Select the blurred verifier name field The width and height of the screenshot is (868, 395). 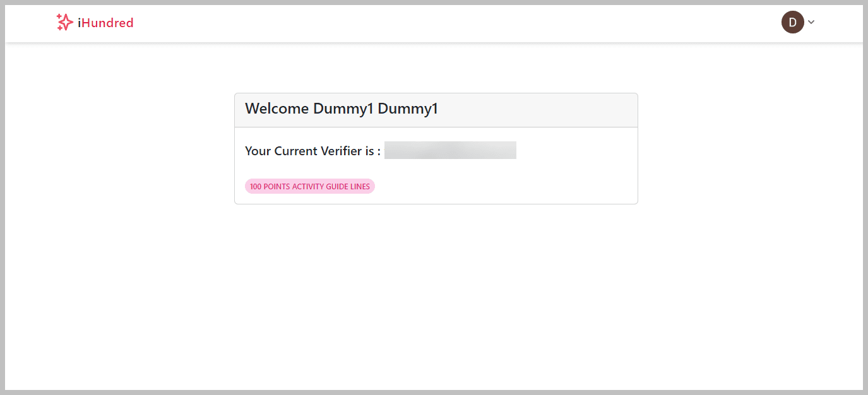pos(450,150)
